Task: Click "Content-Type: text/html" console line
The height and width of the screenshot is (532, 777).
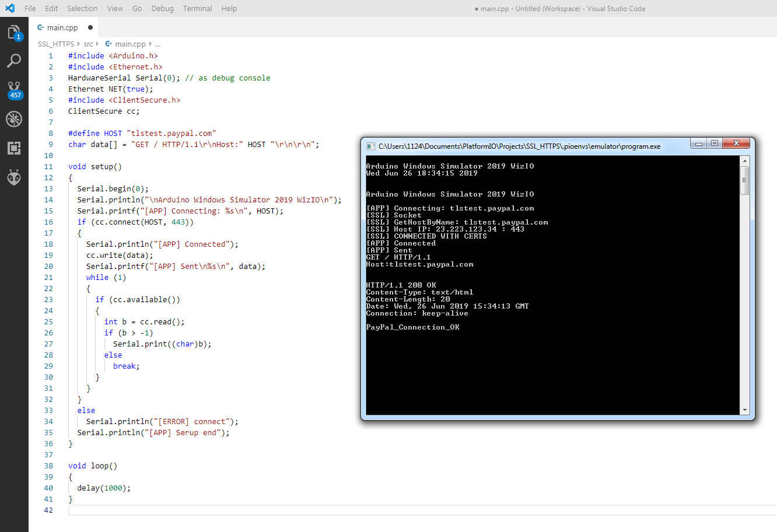Action: click(420, 292)
